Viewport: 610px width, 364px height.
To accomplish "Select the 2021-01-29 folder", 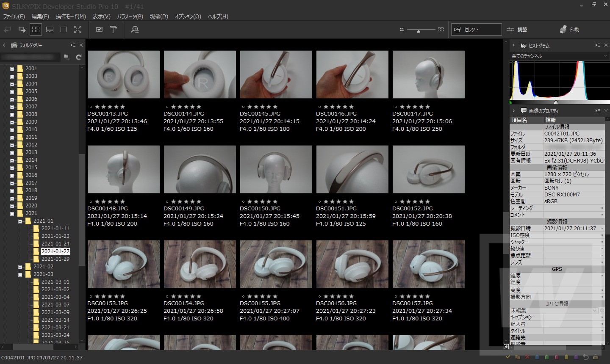I will click(x=55, y=259).
